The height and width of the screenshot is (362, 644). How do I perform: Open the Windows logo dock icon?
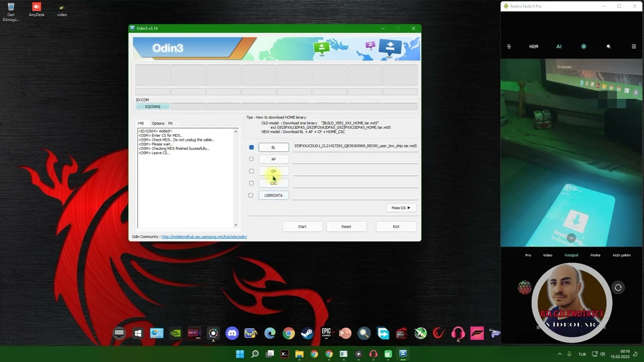point(137,333)
